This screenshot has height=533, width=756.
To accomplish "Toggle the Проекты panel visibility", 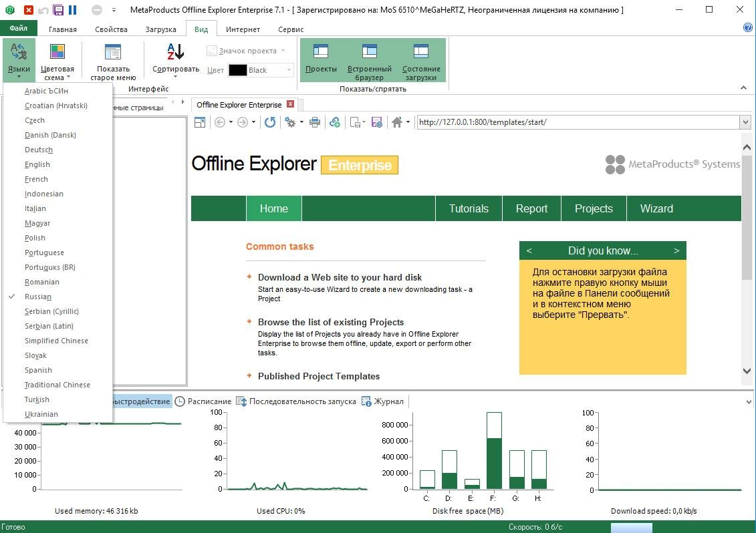I will 321,59.
